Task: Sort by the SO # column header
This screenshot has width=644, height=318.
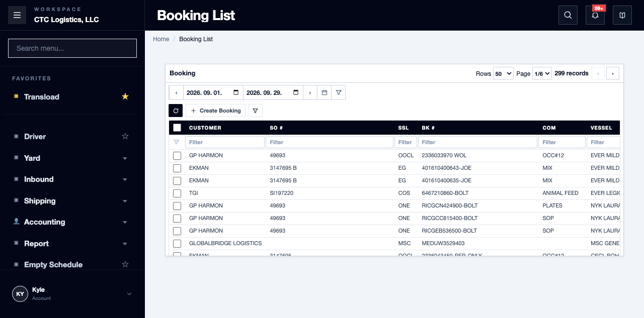Action: tap(276, 128)
